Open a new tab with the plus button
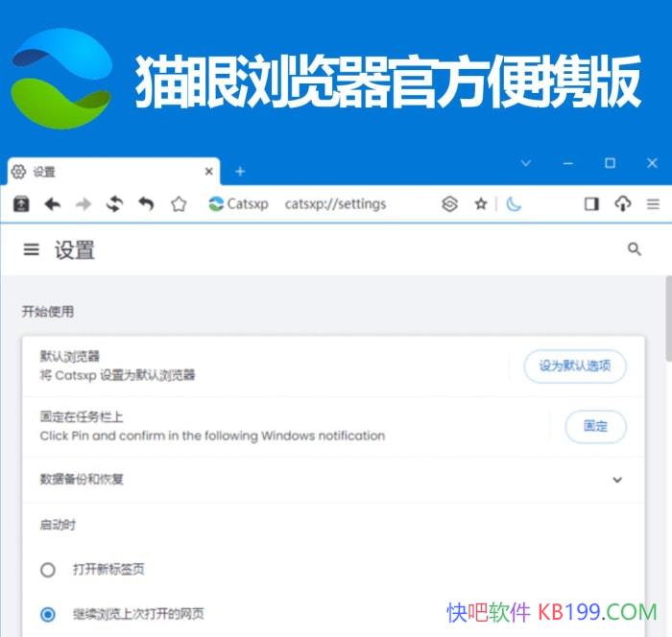Screen dimensions: 672x637 (240, 172)
